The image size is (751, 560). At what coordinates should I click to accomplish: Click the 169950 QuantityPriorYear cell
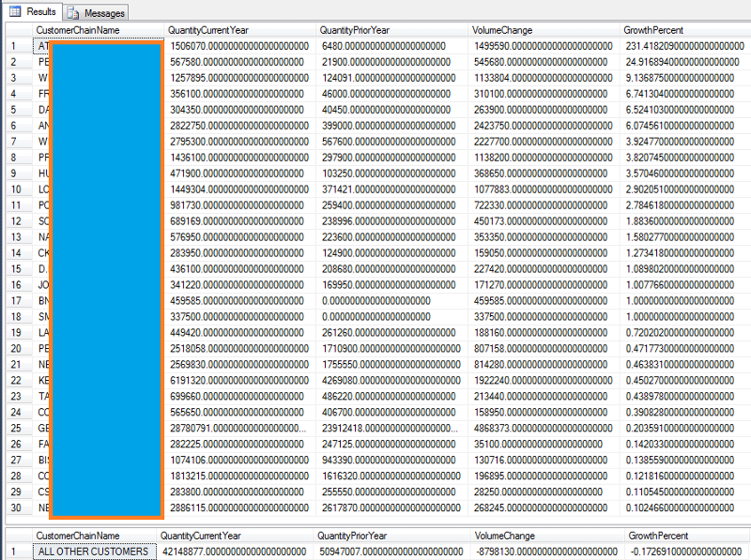(392, 285)
